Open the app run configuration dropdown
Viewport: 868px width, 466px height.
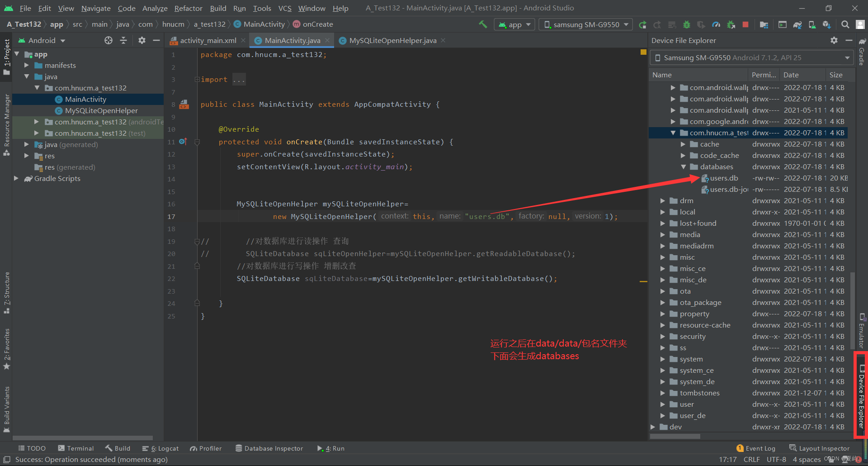click(514, 24)
